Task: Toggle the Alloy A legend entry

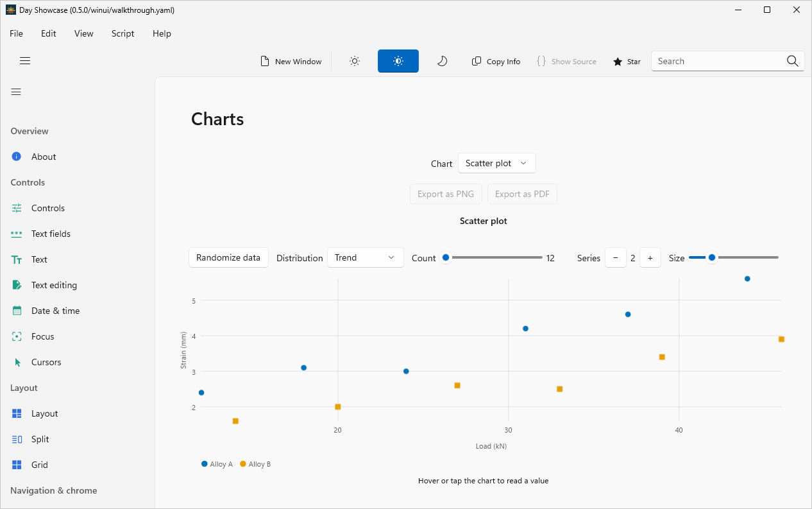Action: [x=217, y=464]
